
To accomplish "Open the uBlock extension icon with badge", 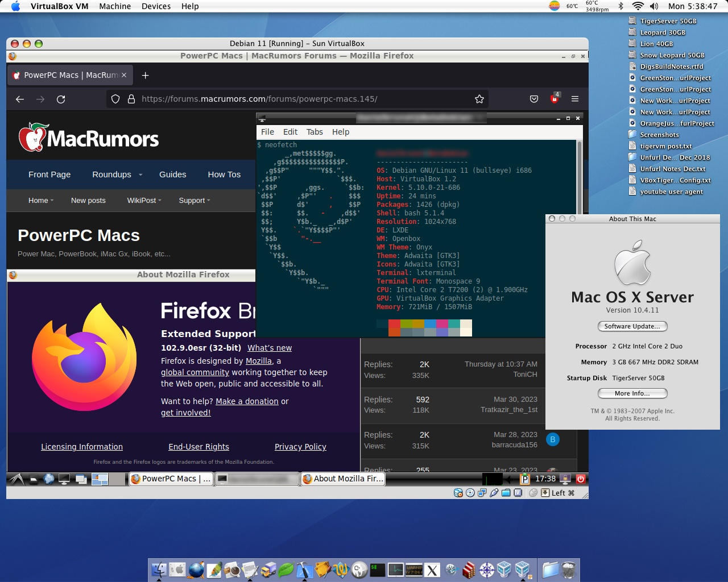I will (x=555, y=98).
